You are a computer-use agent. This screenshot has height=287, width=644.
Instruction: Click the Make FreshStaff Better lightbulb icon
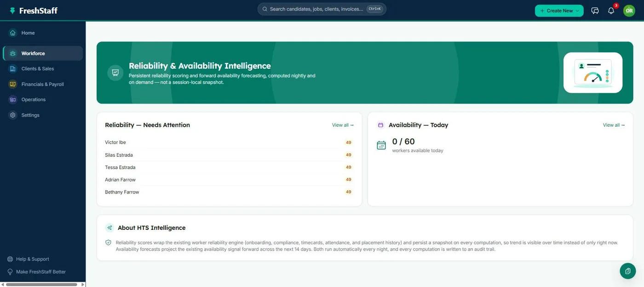coord(10,272)
